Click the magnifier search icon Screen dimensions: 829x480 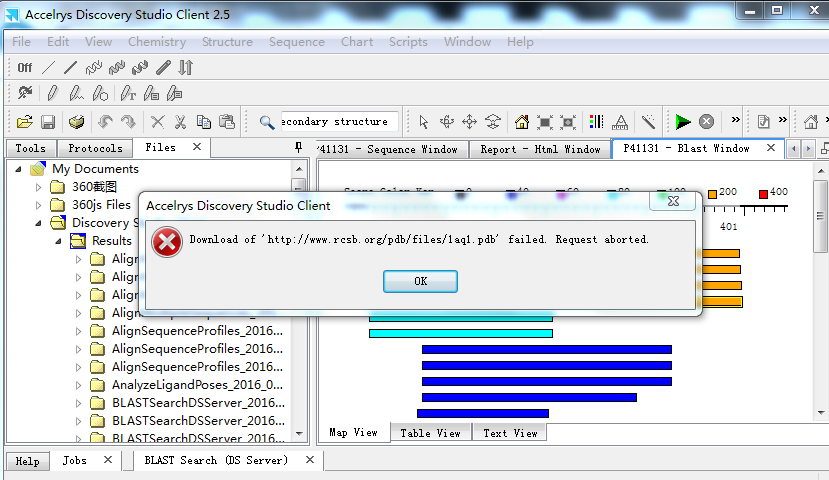pyautogui.click(x=267, y=123)
